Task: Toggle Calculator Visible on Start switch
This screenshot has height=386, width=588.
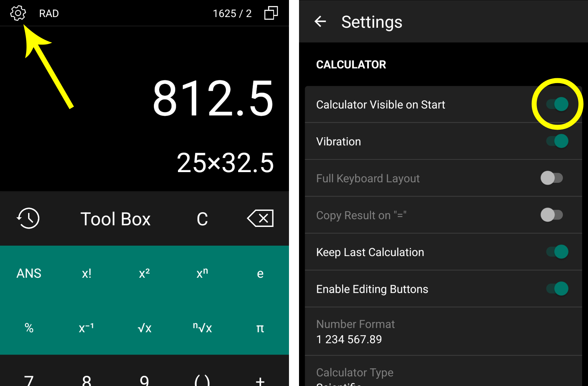Action: tap(557, 104)
